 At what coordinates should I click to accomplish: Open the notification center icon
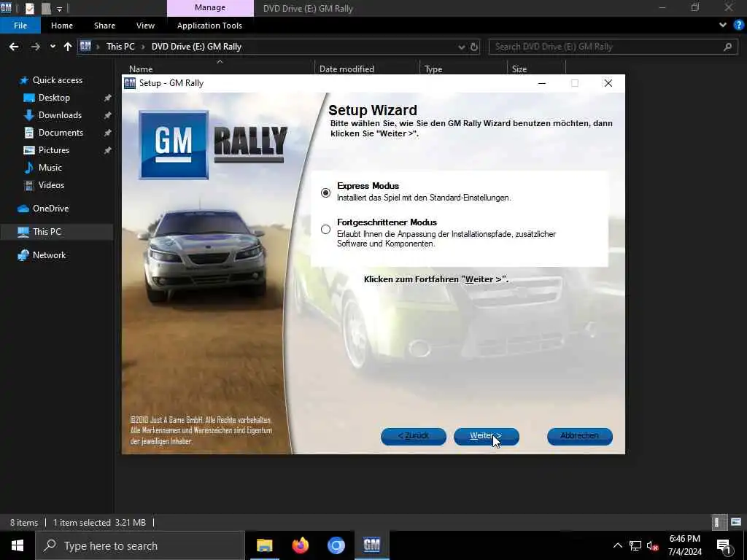(724, 545)
